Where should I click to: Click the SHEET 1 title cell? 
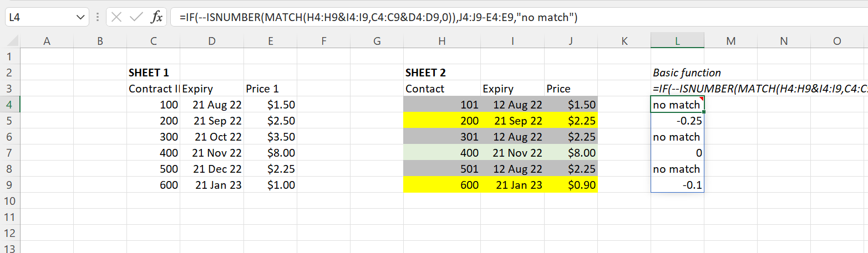149,73
